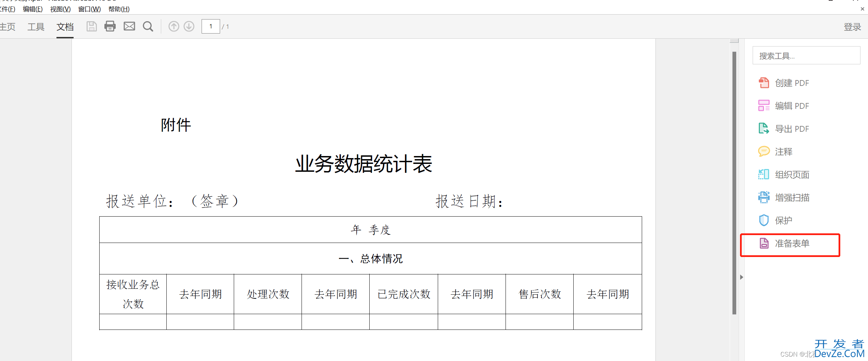Click the 组织页面 tool icon

click(764, 175)
